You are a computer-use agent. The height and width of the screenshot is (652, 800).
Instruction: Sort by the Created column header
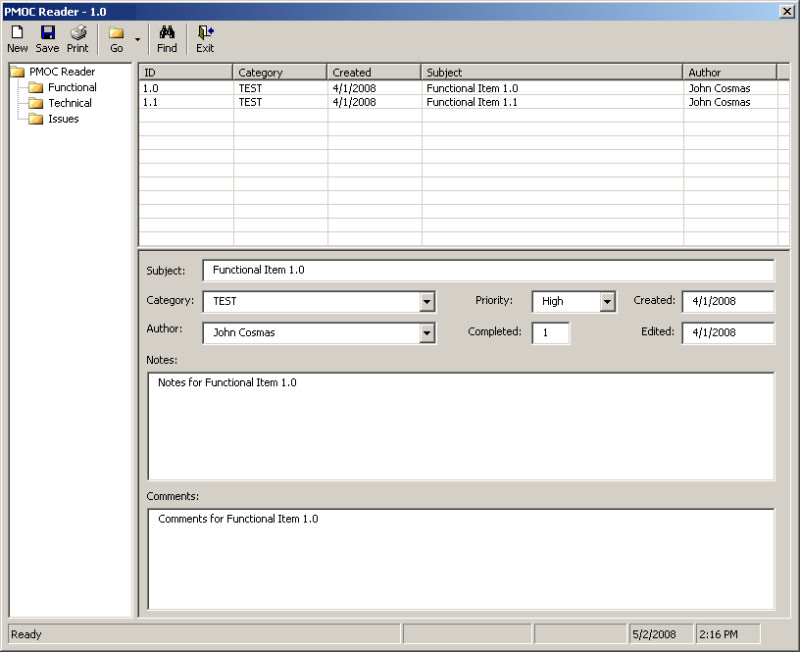pos(374,72)
